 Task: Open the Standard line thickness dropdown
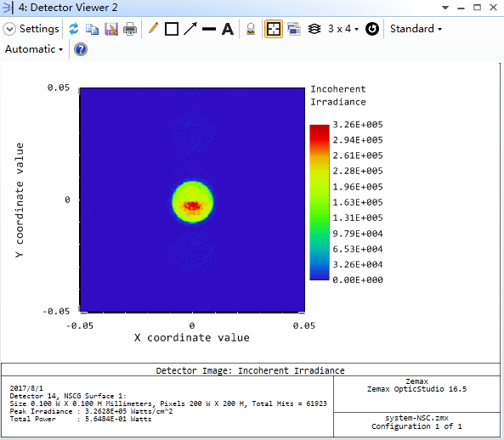[x=416, y=29]
